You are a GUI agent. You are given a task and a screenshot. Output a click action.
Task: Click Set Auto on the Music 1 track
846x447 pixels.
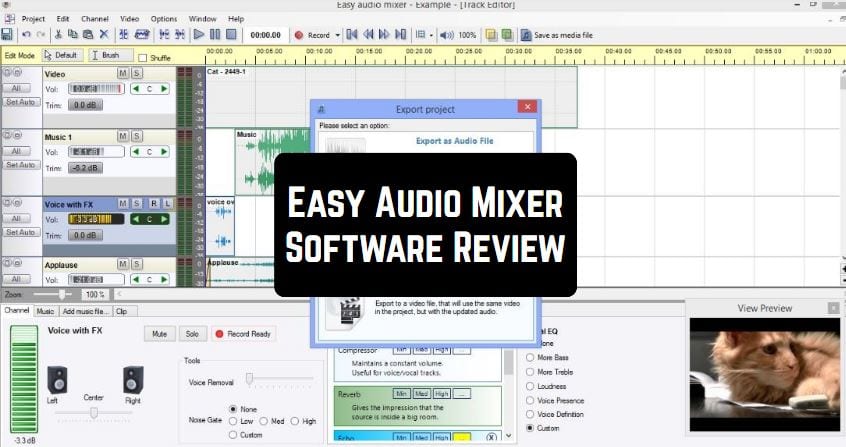tap(21, 165)
